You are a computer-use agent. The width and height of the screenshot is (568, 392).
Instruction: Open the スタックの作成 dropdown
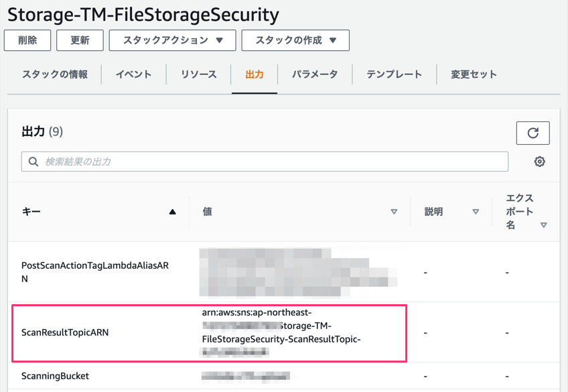click(x=295, y=40)
